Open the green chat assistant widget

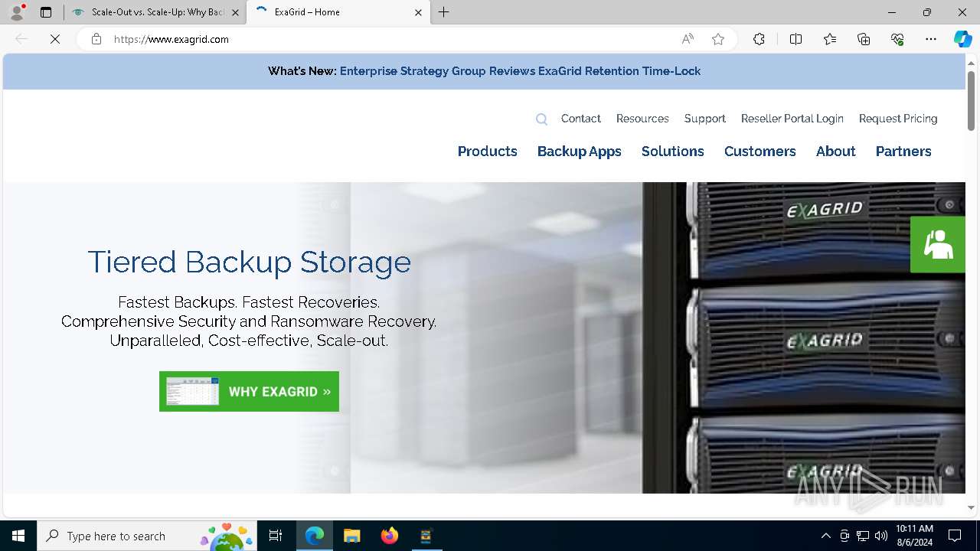938,245
